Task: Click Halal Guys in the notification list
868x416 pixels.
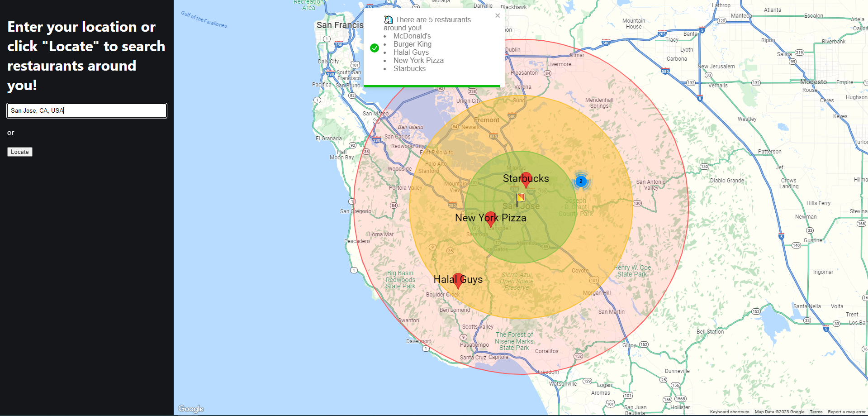Action: click(411, 53)
